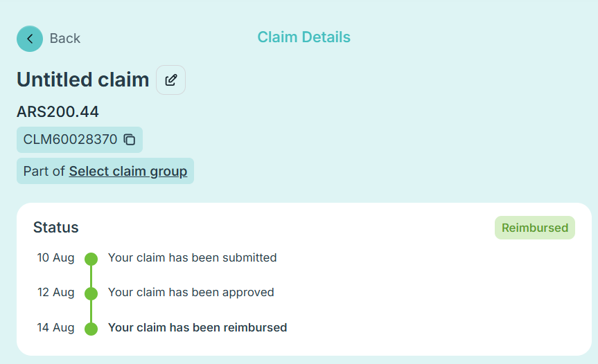Click the reimbursed step green dot
This screenshot has height=364, width=598.
[91, 328]
